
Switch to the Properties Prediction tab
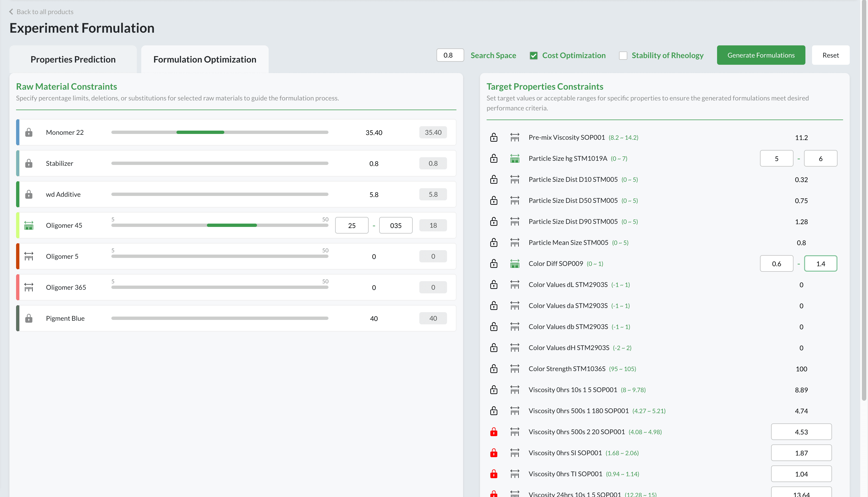coord(73,59)
